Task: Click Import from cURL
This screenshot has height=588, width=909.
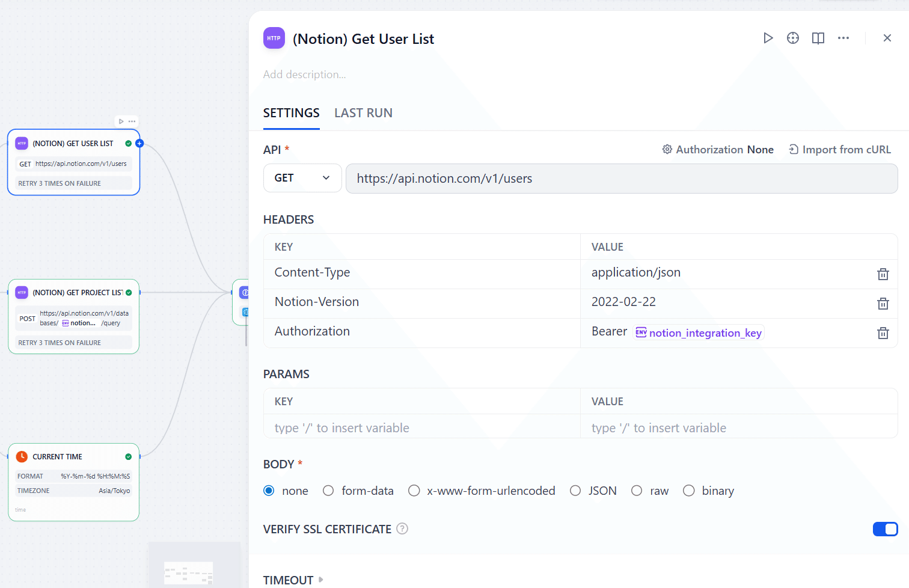Action: point(840,150)
